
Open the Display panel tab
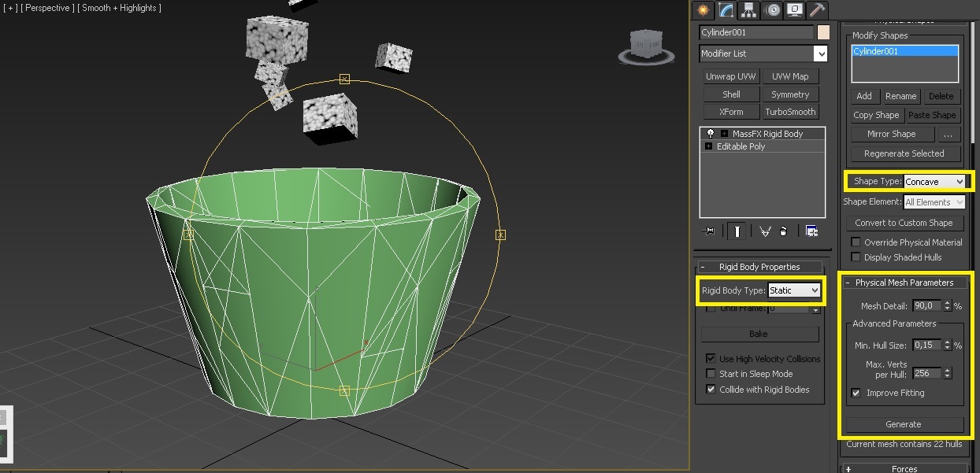[x=795, y=10]
